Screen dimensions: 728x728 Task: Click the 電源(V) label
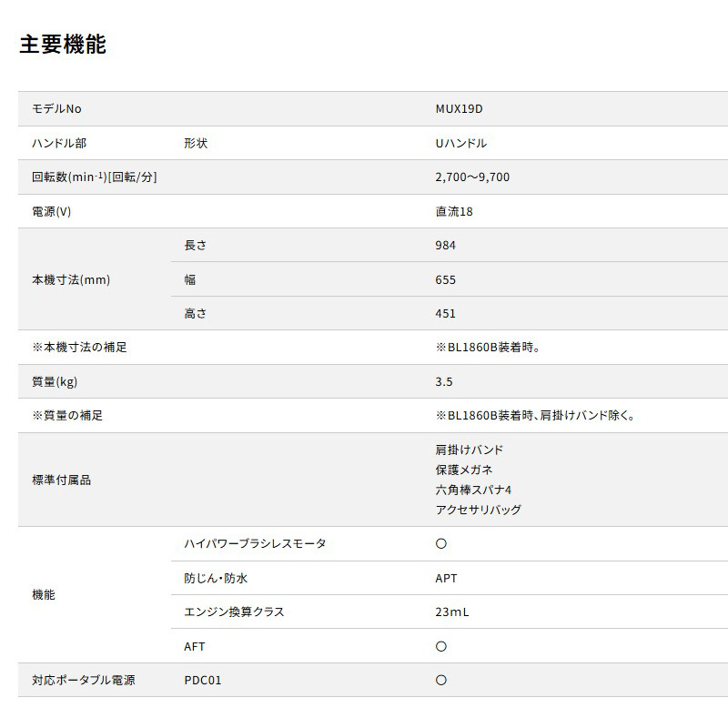click(51, 211)
